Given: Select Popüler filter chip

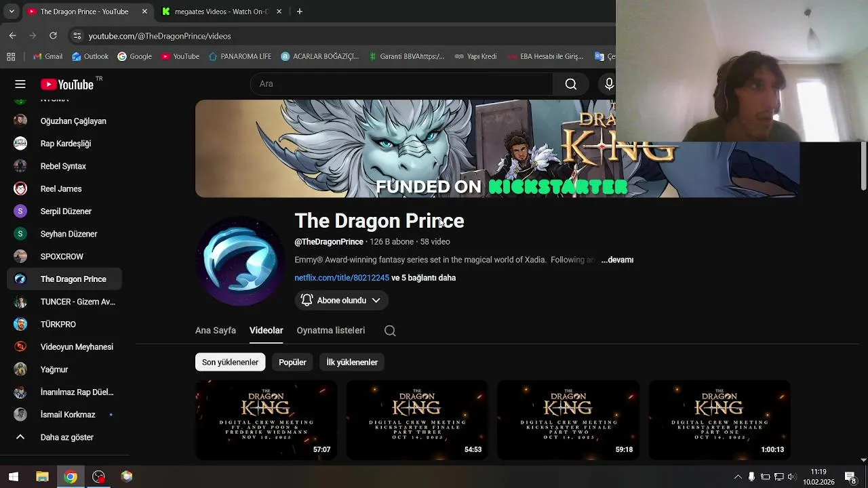Looking at the screenshot, I should [x=292, y=362].
